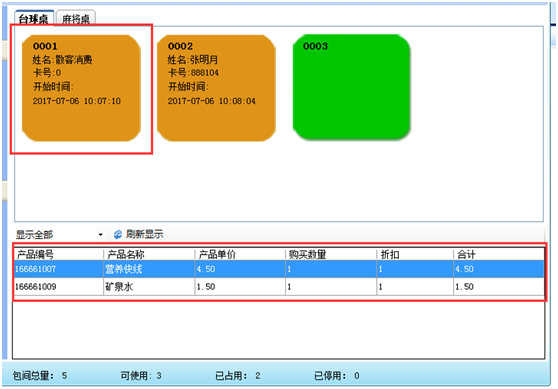Click empty area of product list

[279, 329]
